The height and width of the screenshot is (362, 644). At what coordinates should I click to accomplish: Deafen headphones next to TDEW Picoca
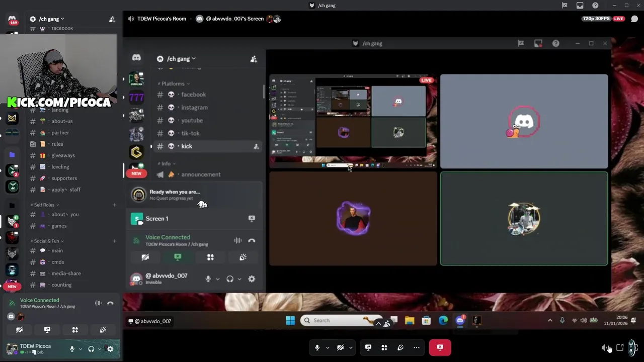[x=91, y=349]
